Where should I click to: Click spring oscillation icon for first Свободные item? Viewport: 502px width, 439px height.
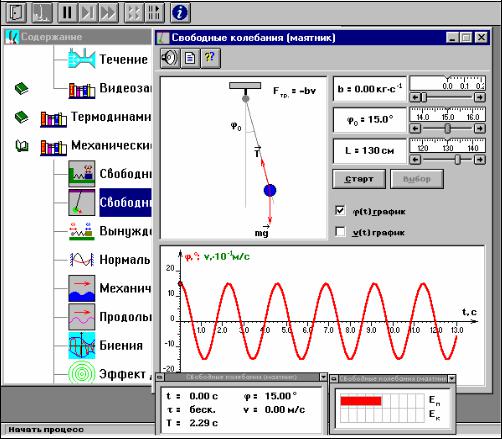(x=82, y=173)
